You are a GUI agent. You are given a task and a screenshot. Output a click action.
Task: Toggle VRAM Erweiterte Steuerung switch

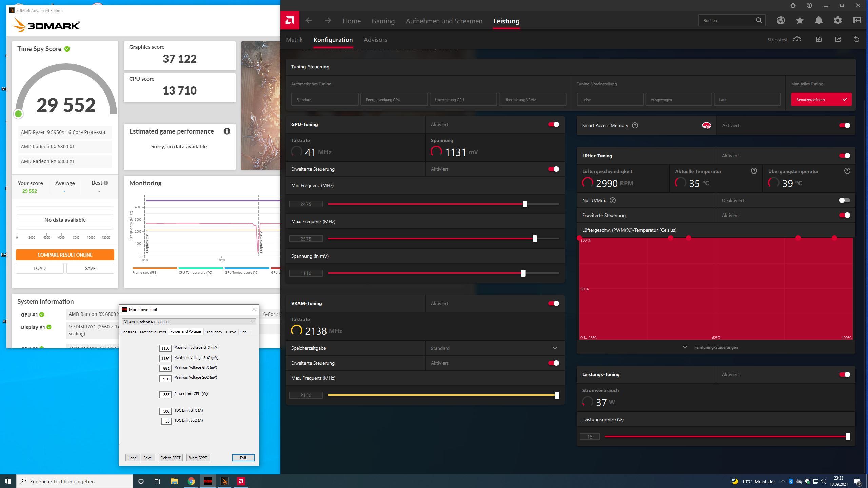tap(554, 363)
